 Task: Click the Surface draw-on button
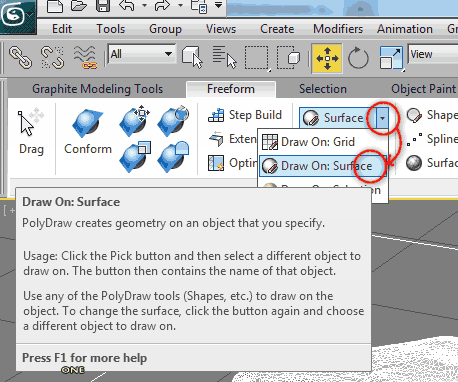[x=337, y=118]
